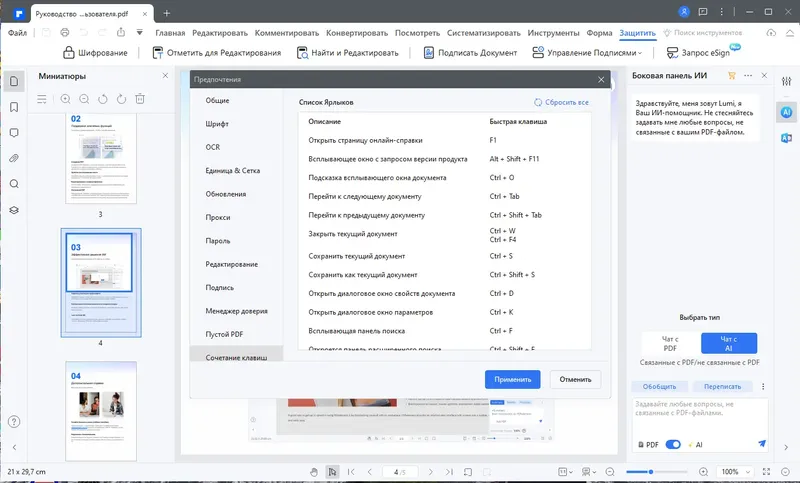Rotate thumbnail clockwise
The image size is (800, 483).
click(x=121, y=99)
